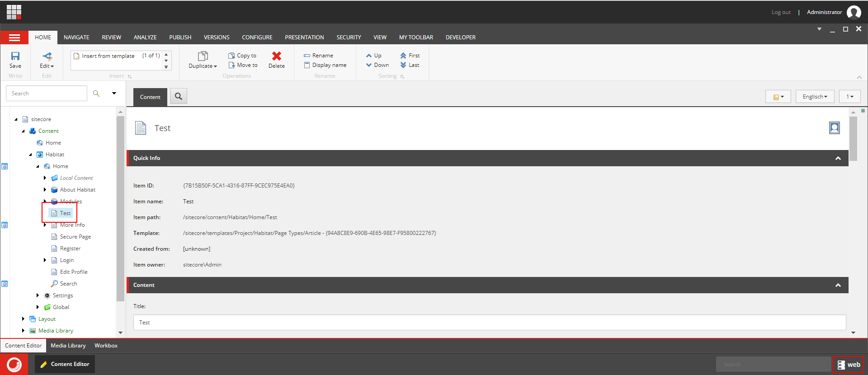Screen dimensions: 868x375
Task: Click the Rename command
Action: (319, 56)
